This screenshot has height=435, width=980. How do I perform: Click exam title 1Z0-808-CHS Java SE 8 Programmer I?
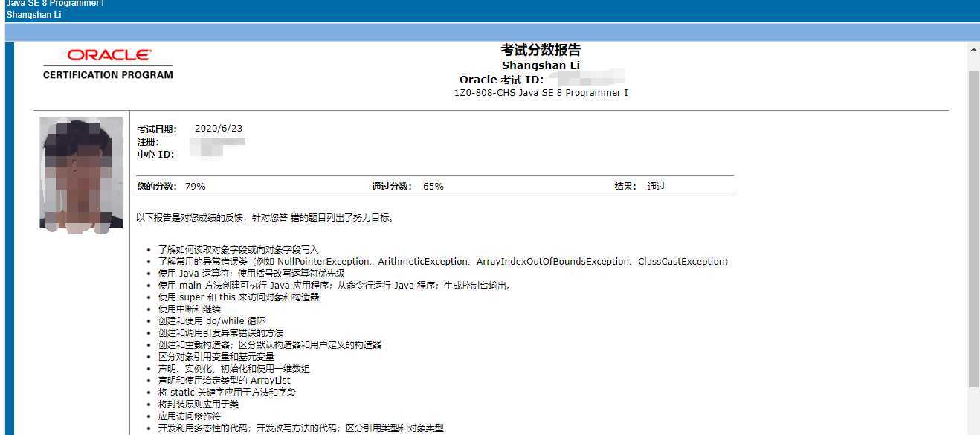pyautogui.click(x=541, y=93)
